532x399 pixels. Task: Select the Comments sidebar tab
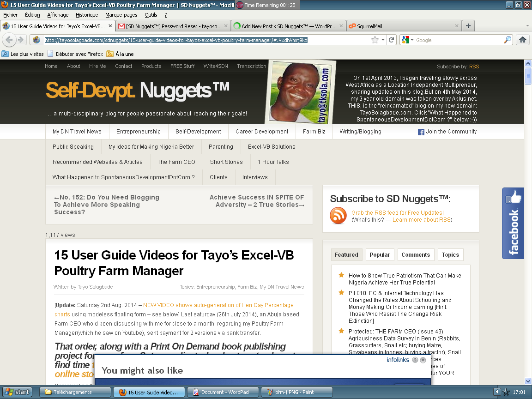(x=416, y=255)
